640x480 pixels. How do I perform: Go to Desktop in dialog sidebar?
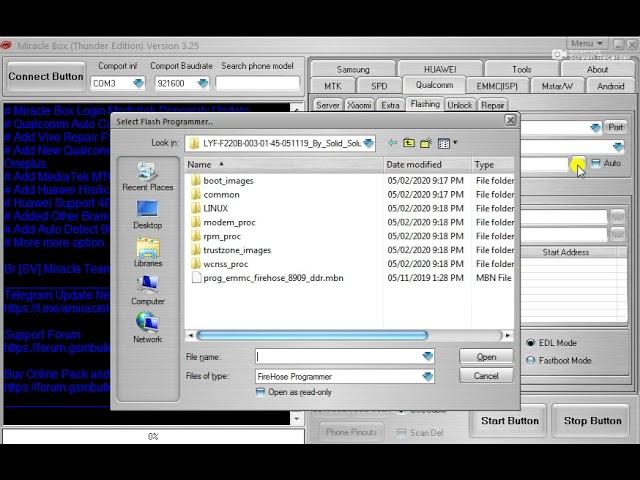(x=148, y=215)
